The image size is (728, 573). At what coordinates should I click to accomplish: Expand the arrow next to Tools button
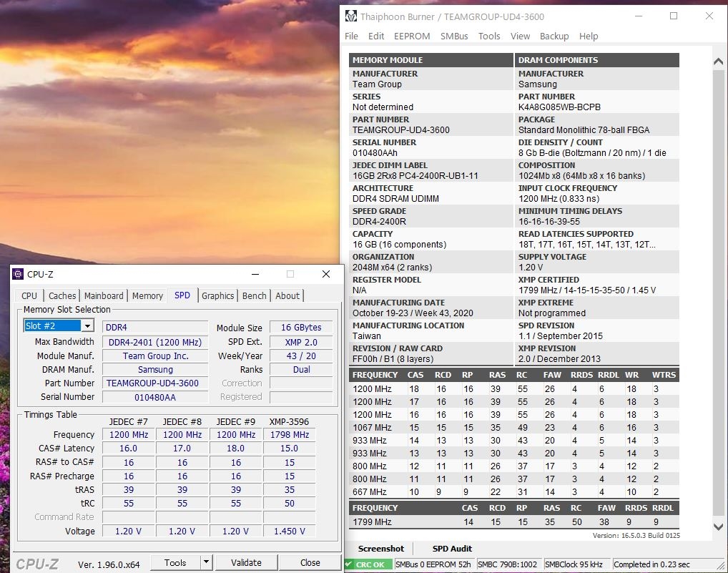(x=206, y=562)
